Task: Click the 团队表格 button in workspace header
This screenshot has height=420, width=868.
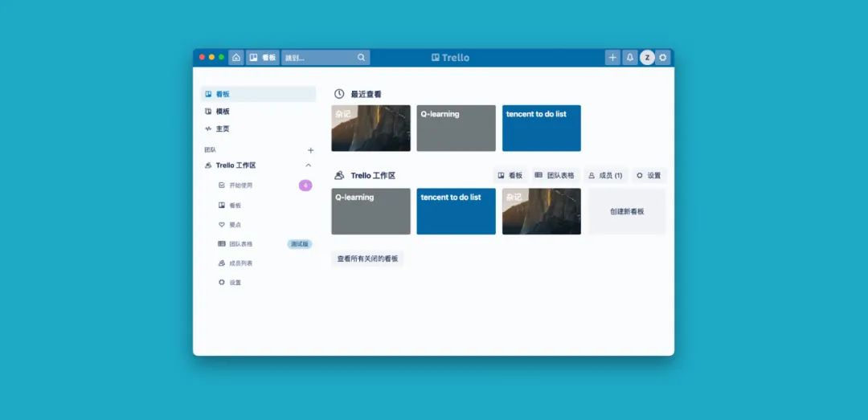Action: pos(555,175)
